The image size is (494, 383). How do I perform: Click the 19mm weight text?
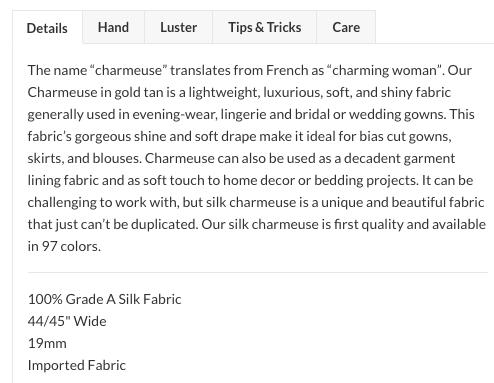click(x=47, y=343)
